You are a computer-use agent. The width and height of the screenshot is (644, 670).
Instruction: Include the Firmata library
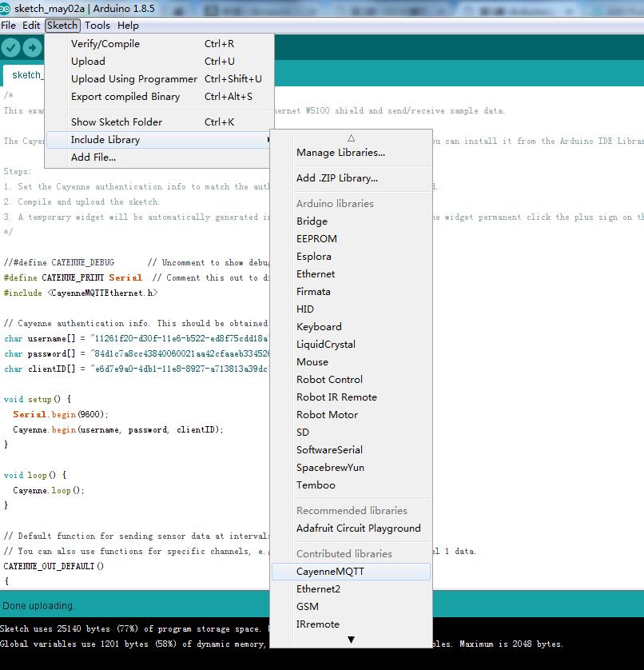[x=351, y=291]
